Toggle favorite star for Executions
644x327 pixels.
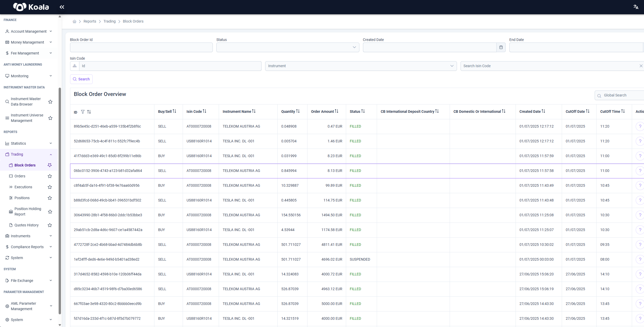point(50,187)
